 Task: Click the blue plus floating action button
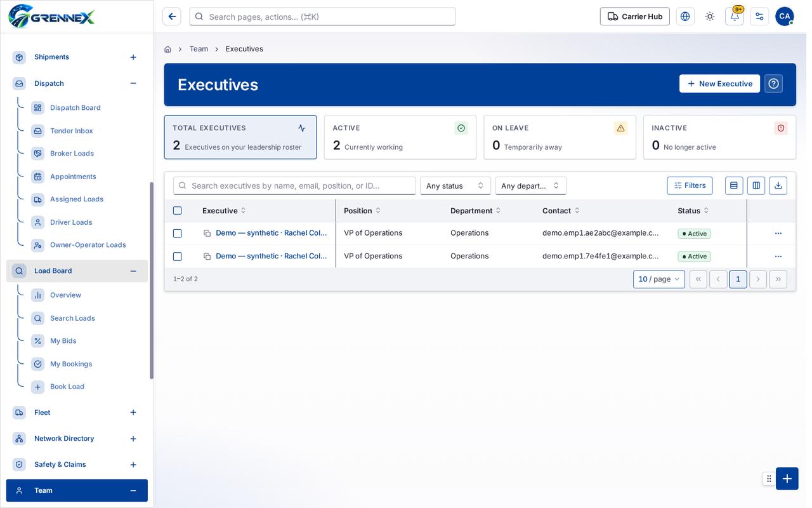click(x=787, y=479)
